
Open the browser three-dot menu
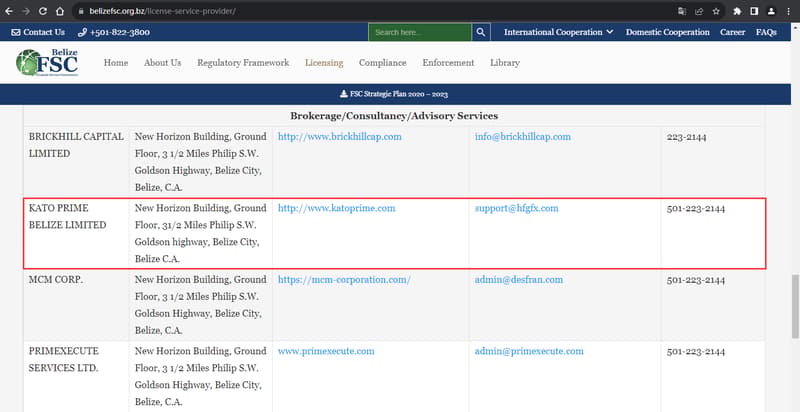789,11
